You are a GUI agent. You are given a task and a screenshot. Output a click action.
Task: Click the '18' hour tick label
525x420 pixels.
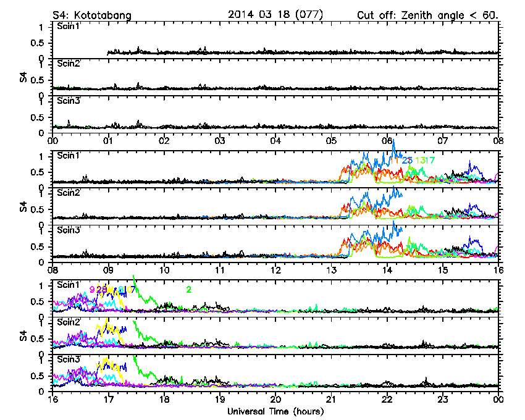164,399
